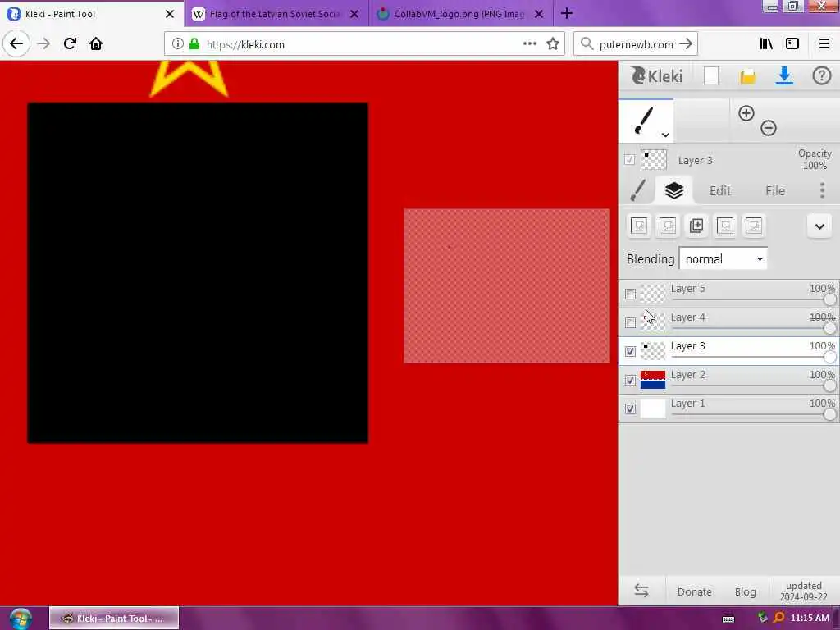Switch to CollabVM_logo.png browser tab

tap(459, 14)
